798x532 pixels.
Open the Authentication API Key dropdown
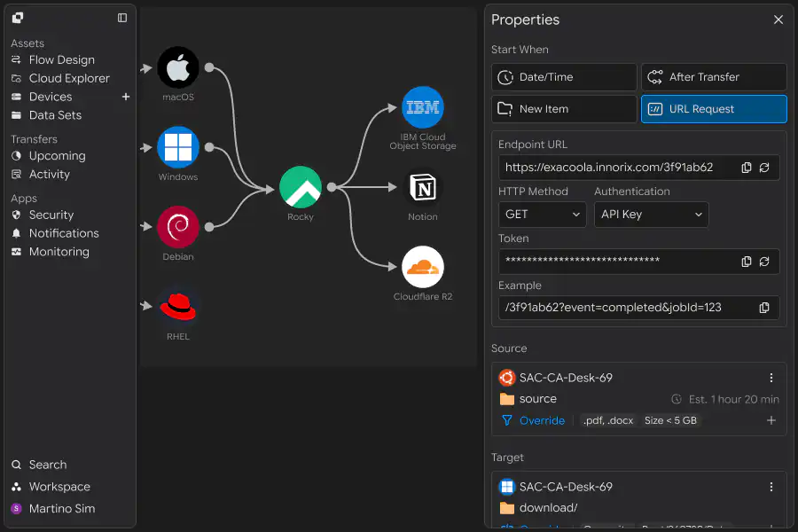coord(651,215)
